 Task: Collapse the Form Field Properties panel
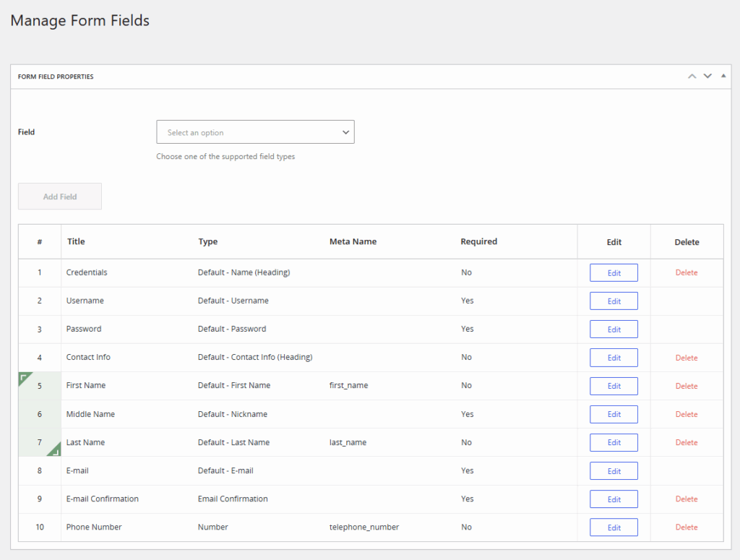(723, 76)
